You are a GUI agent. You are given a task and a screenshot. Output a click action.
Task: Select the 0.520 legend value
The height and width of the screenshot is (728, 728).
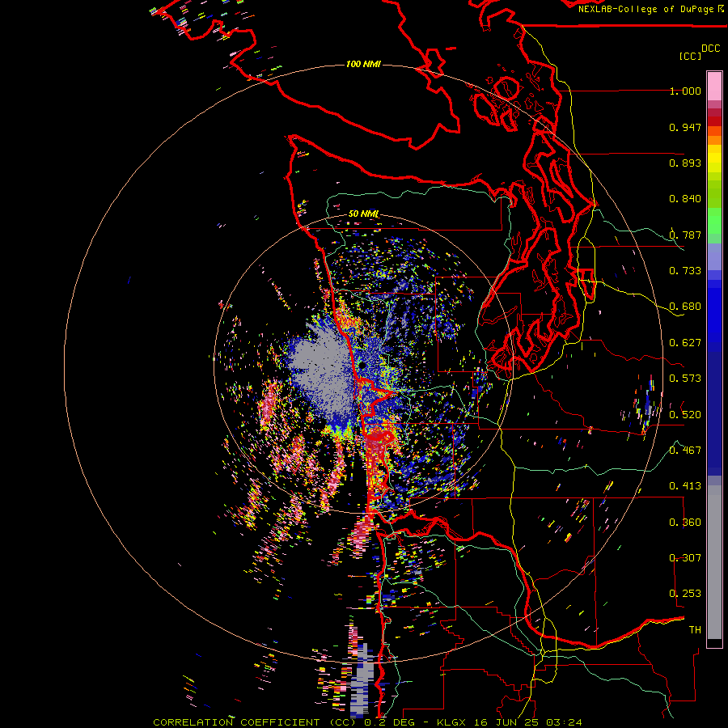pos(685,415)
